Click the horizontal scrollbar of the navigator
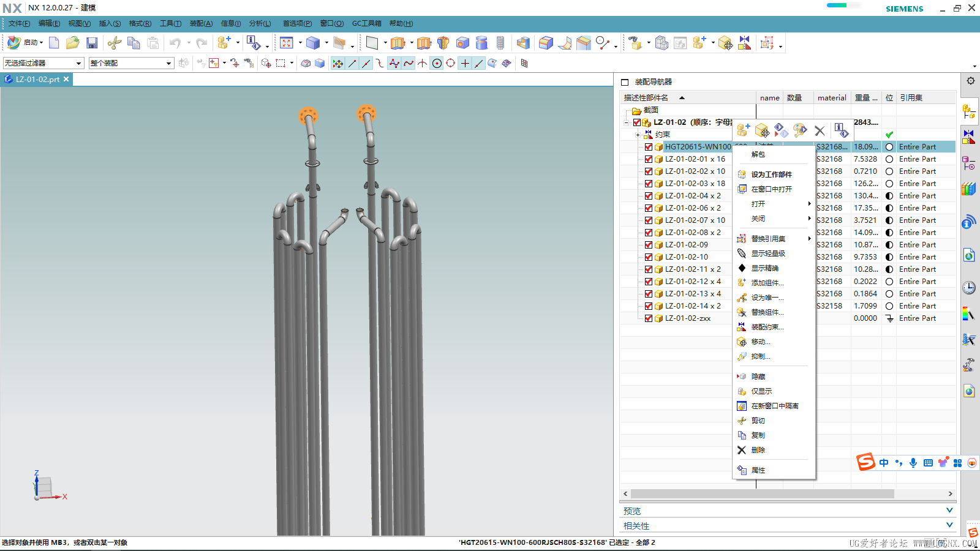This screenshot has height=551, width=980. (762, 493)
